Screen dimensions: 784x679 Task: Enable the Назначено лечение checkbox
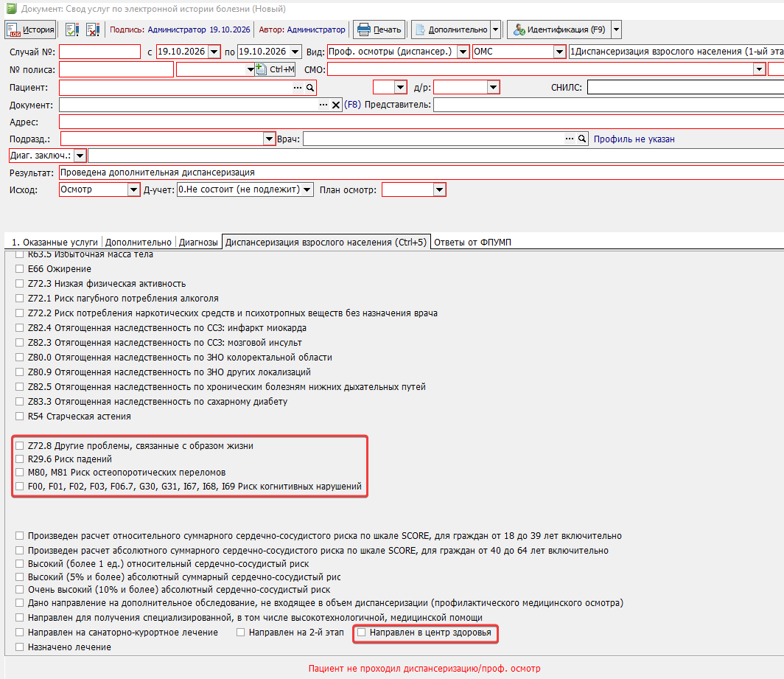(x=19, y=647)
